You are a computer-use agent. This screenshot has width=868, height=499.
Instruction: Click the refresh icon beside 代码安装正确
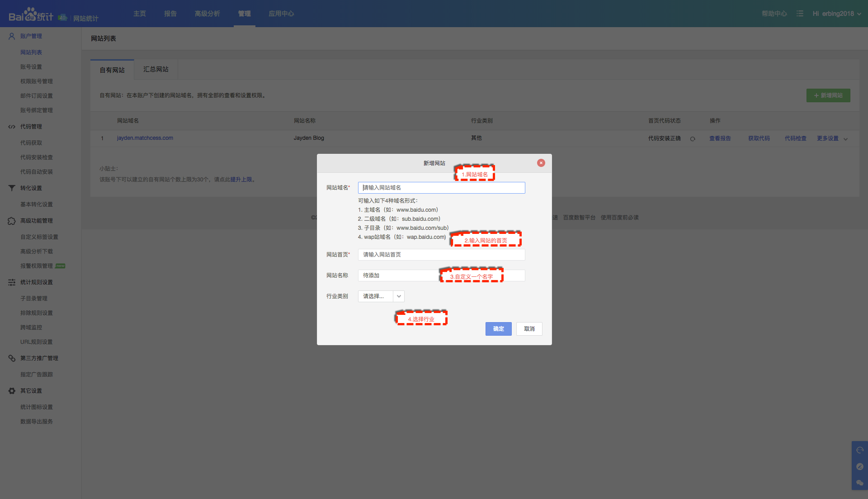[693, 139]
